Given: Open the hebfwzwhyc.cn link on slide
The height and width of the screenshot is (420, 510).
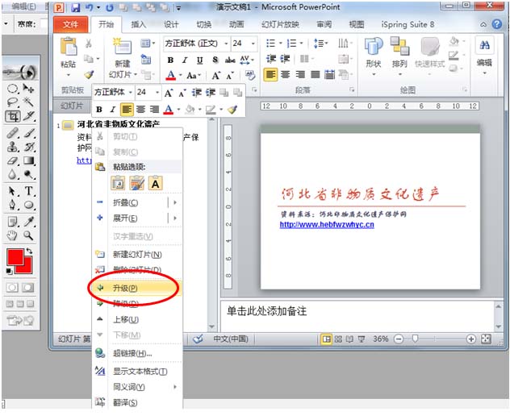Looking at the screenshot, I should tap(327, 225).
